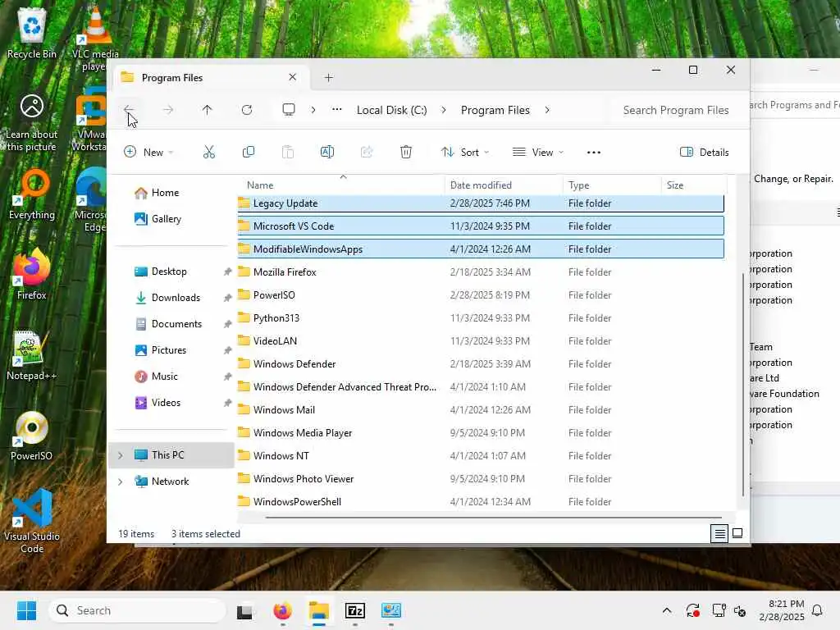Open the New item dropdown

(148, 152)
